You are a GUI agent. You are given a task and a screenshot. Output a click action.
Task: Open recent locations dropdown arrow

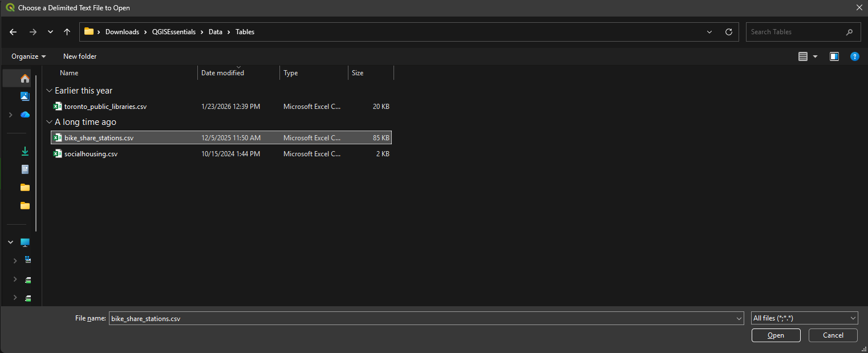50,32
